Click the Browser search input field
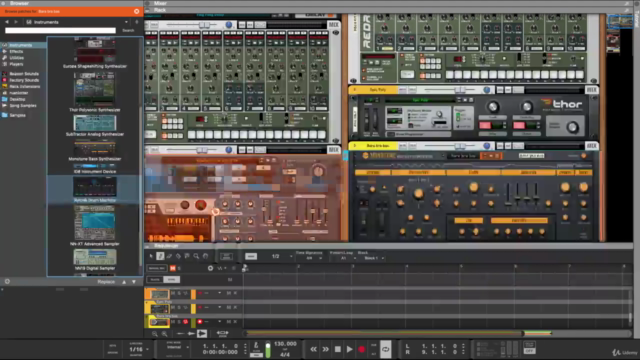640x360 pixels. click(60, 31)
